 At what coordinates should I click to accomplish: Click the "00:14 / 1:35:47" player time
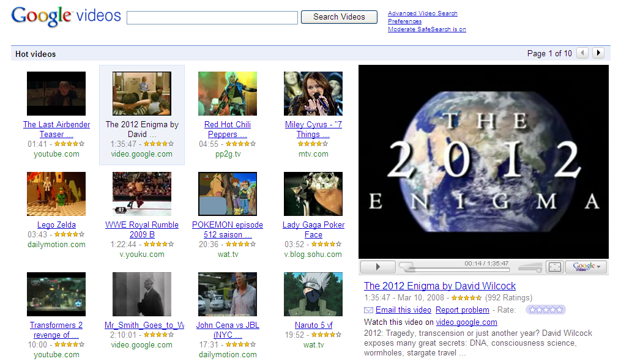click(486, 264)
